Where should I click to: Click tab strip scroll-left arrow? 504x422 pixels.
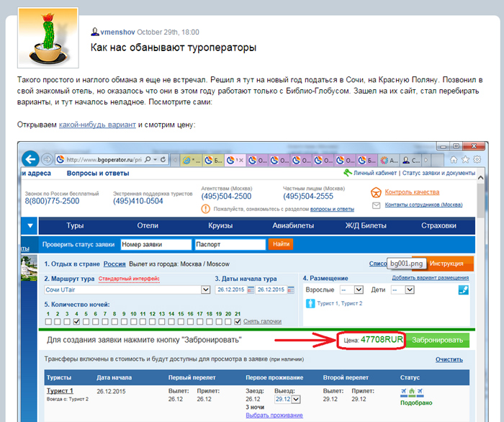click(x=175, y=160)
